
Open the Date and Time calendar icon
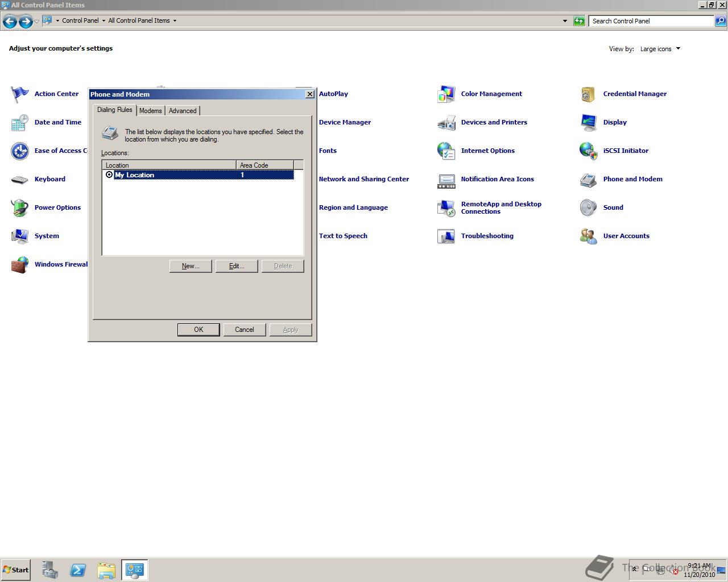pos(20,123)
